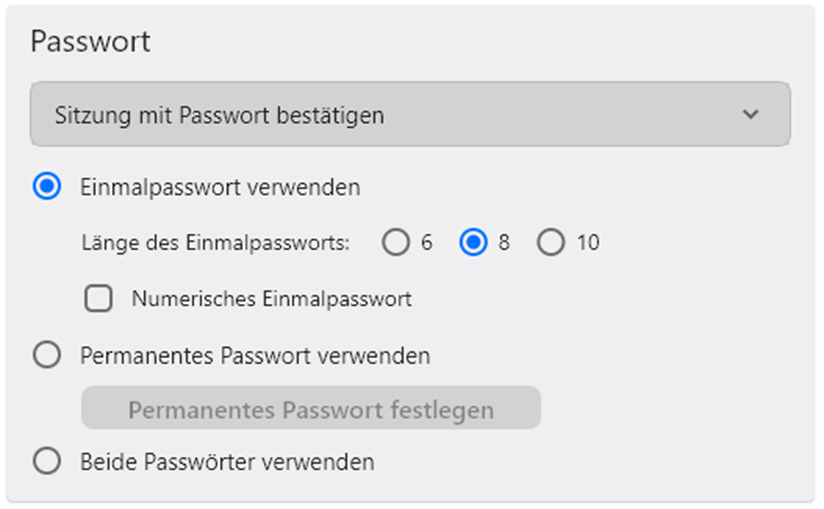Viewport: 824px width, 509px height.
Task: Set one-time password length to 6
Action: pos(396,243)
